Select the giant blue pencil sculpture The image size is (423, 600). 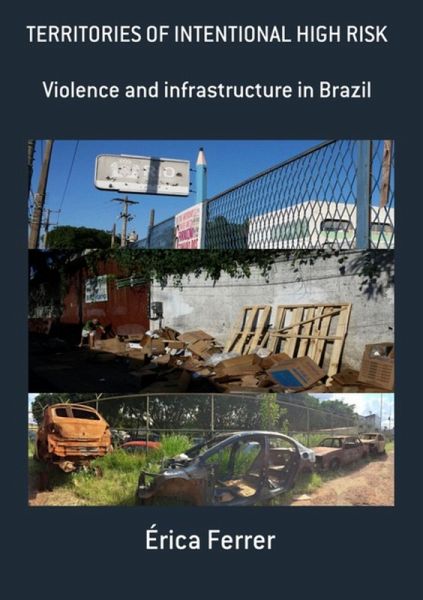tap(201, 174)
